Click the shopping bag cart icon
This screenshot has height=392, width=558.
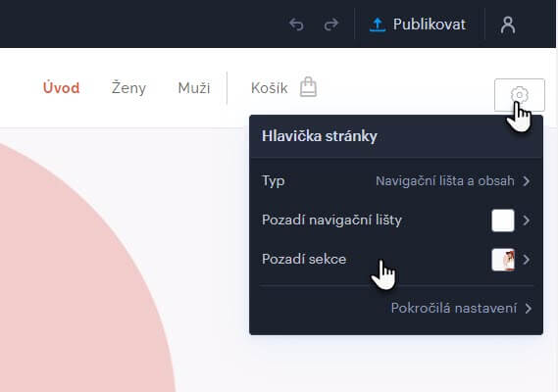[308, 87]
